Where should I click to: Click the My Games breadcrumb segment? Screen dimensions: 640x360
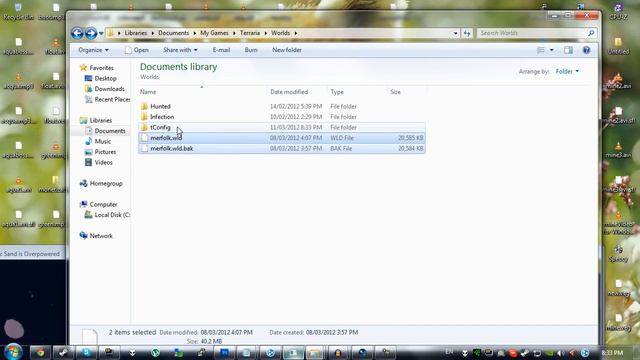tap(214, 33)
